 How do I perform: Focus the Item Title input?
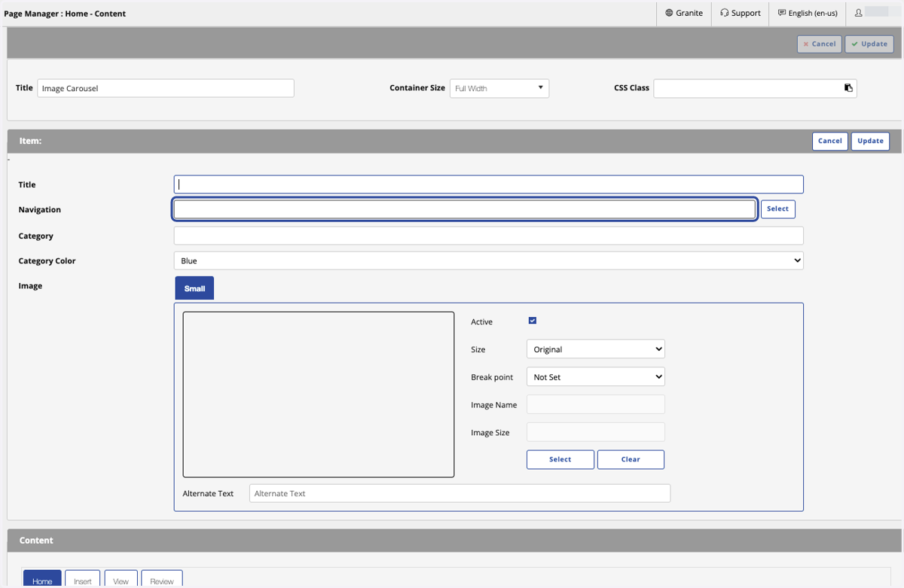pyautogui.click(x=488, y=184)
